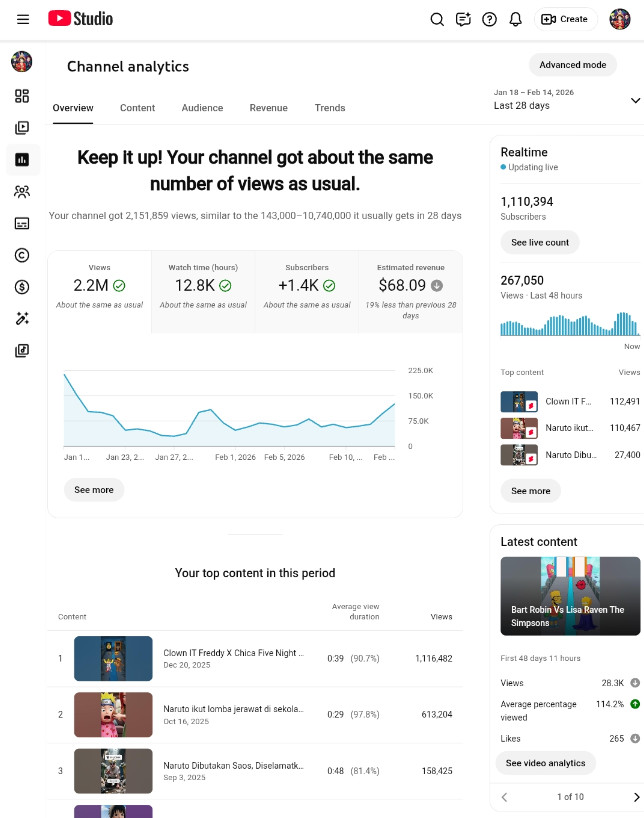This screenshot has width=644, height=818.
Task: Open the Clown IT Freddy video thumbnail in top content
Action: point(113,659)
